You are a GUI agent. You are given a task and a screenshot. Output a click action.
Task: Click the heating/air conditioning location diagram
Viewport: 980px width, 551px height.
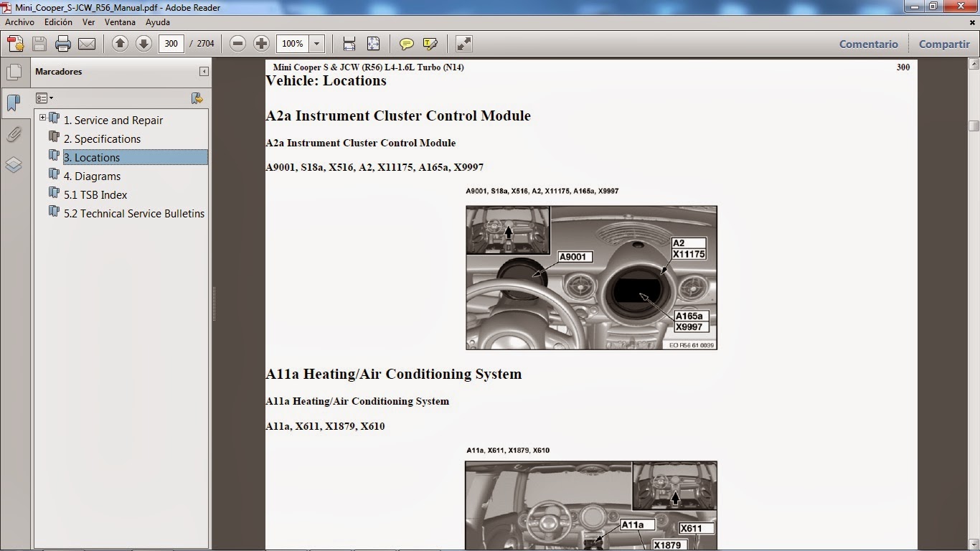coord(591,506)
